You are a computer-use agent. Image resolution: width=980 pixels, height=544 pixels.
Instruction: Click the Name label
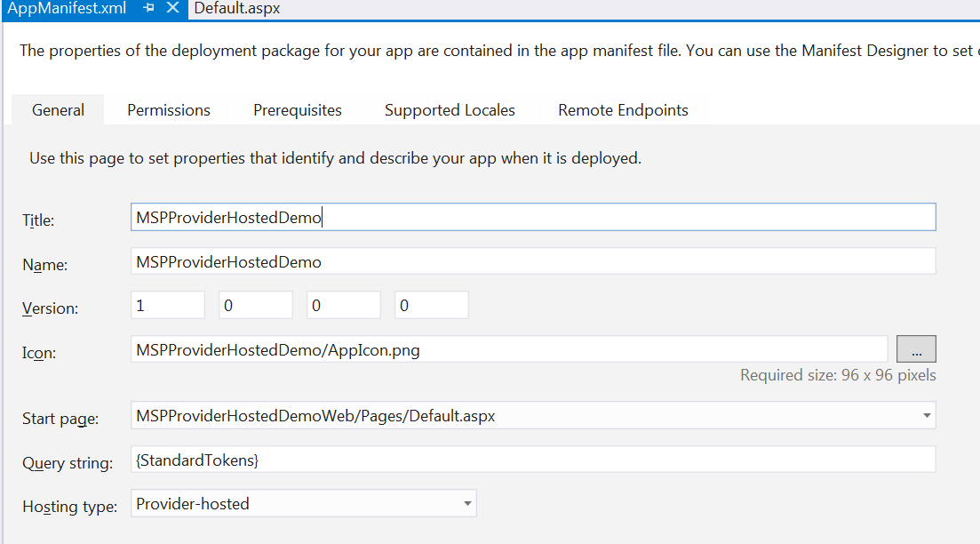(45, 265)
